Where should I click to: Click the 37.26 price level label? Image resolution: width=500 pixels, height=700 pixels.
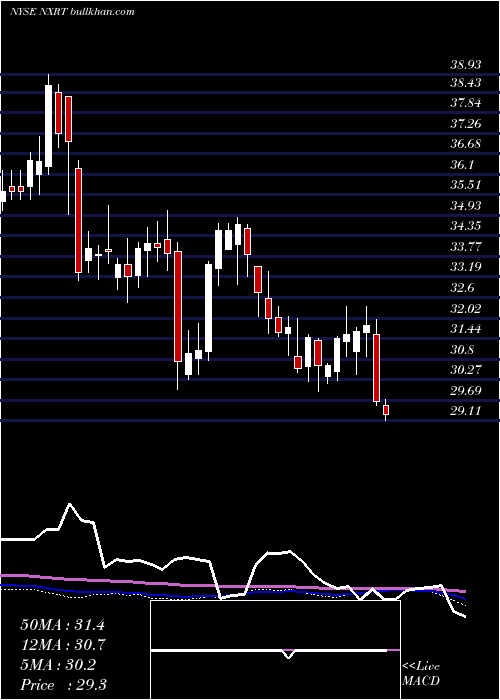466,124
